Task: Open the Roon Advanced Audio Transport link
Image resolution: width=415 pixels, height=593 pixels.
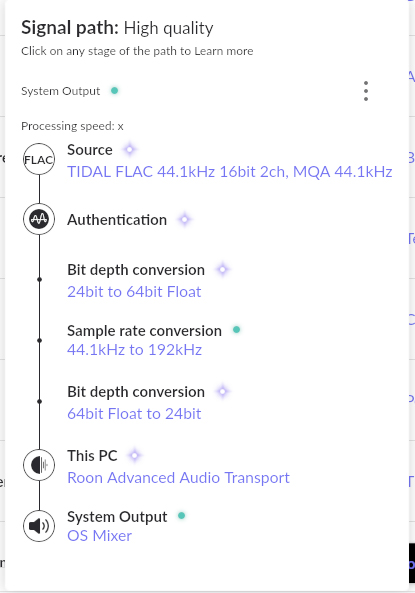Action: [178, 478]
